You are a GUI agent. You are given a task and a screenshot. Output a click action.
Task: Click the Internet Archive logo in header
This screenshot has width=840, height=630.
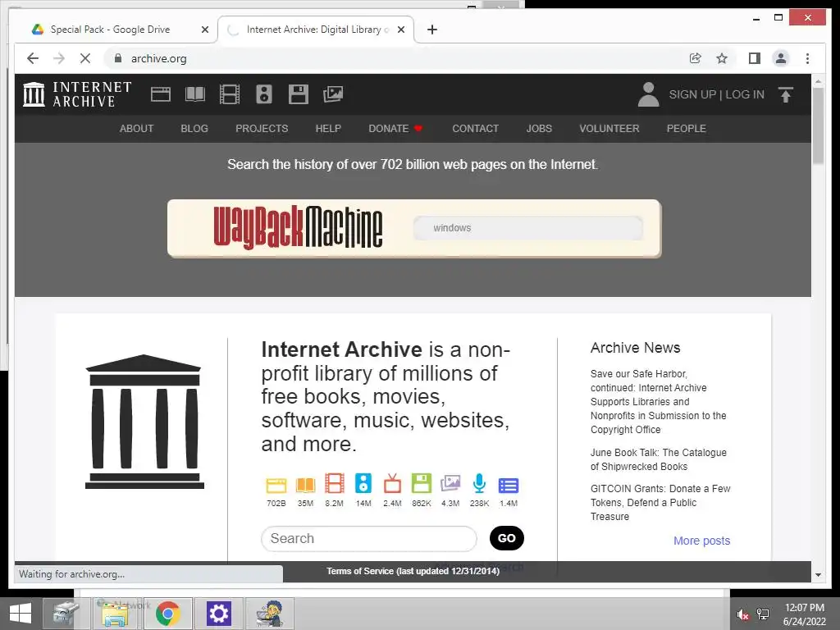click(x=77, y=94)
